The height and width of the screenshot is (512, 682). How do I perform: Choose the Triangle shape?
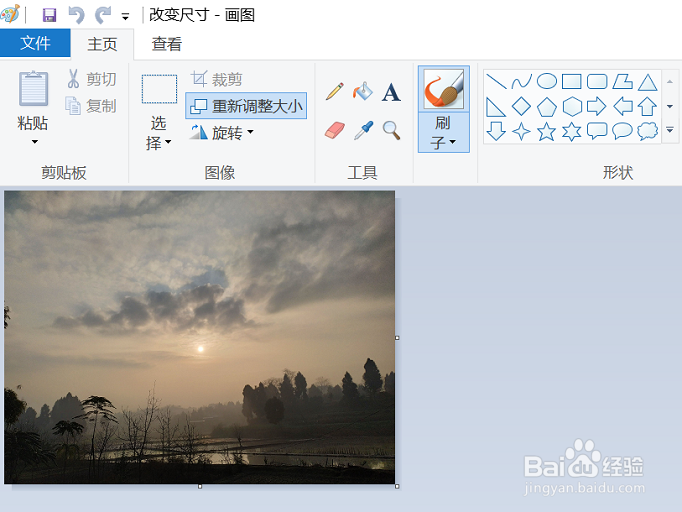pyautogui.click(x=648, y=82)
